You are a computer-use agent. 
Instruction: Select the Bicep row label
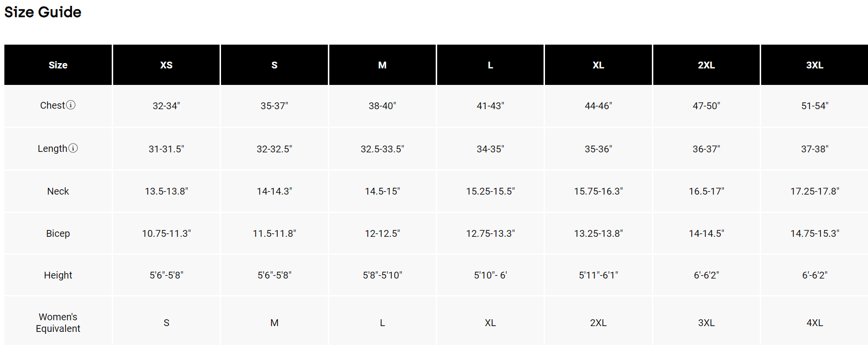[x=58, y=233]
